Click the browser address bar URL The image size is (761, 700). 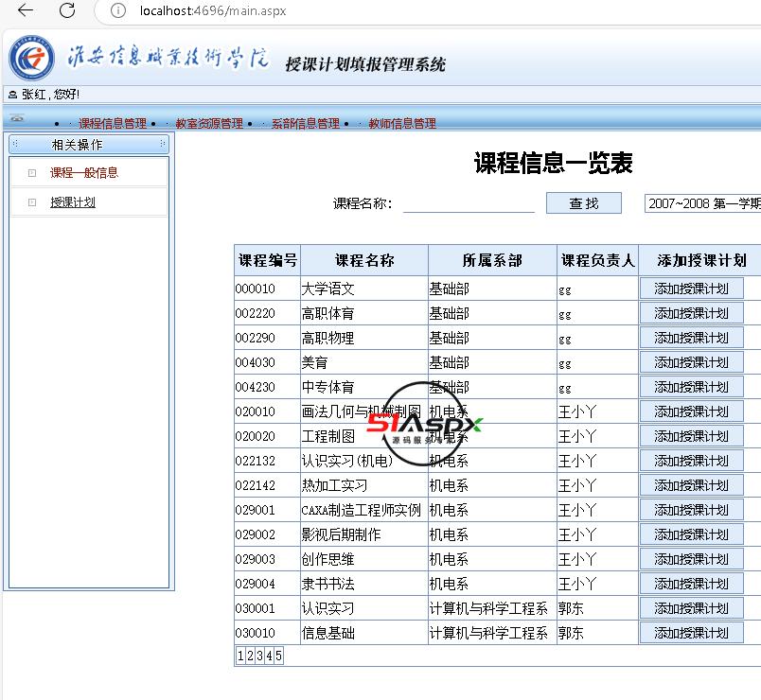(212, 10)
